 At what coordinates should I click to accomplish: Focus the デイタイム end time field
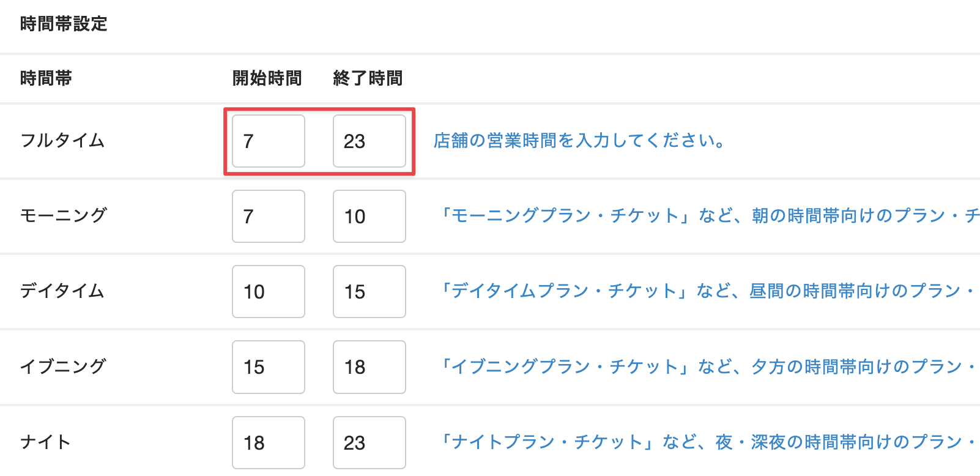369,292
